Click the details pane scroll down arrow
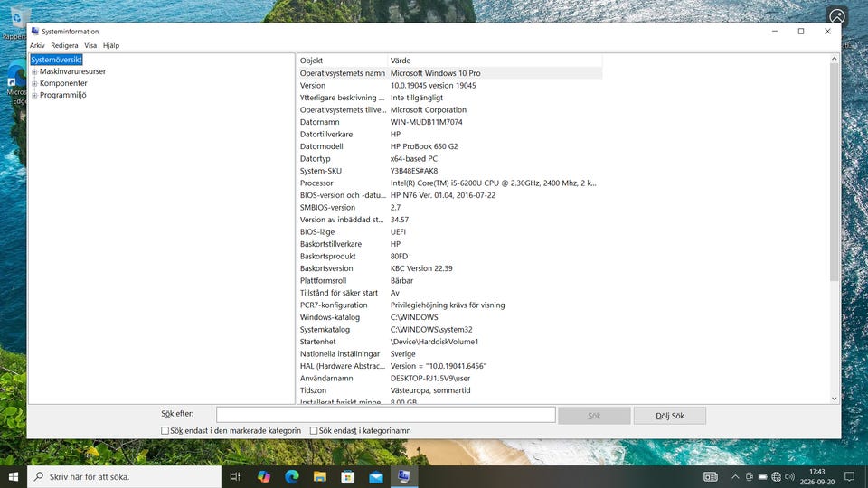Screen dimensions: 868x488 pyautogui.click(x=835, y=399)
